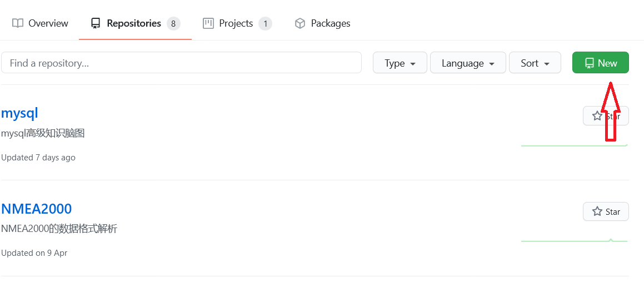Open the mysql repository link

click(x=19, y=113)
